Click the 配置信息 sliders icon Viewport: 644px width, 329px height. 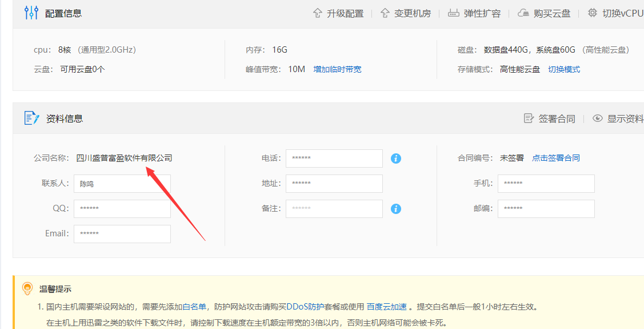pyautogui.click(x=31, y=13)
